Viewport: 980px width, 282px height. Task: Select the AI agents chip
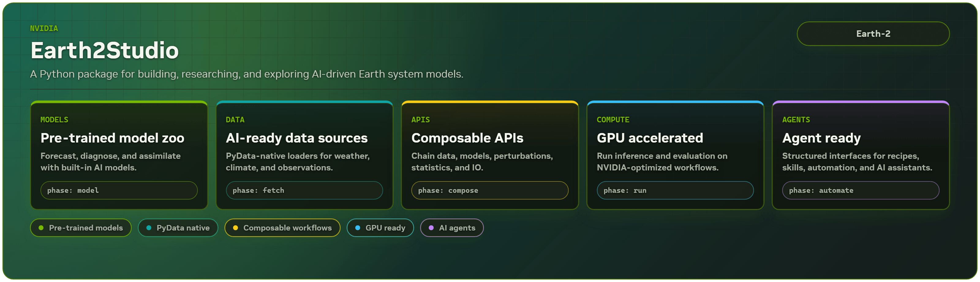point(452,227)
